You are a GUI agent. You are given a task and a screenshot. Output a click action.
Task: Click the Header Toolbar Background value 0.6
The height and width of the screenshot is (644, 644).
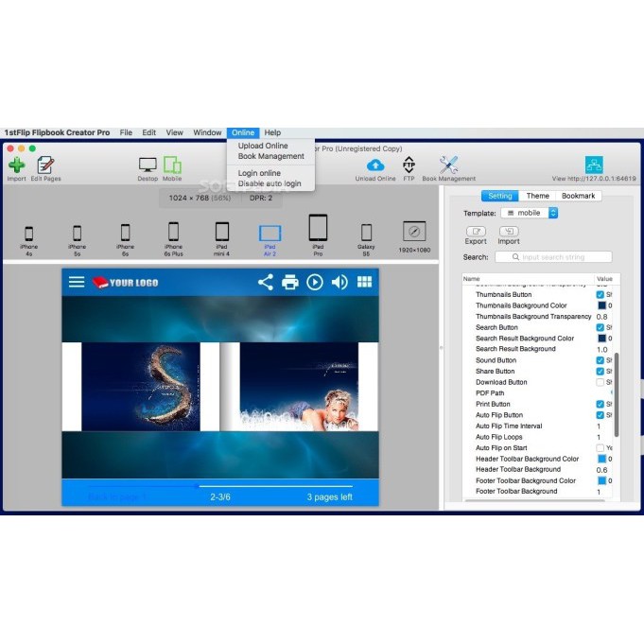pos(601,470)
